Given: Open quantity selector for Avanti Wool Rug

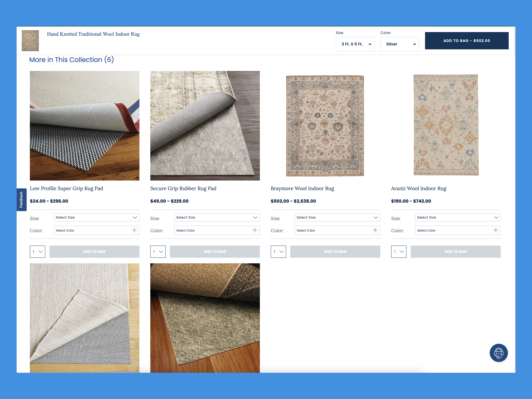Looking at the screenshot, I should coord(399,252).
